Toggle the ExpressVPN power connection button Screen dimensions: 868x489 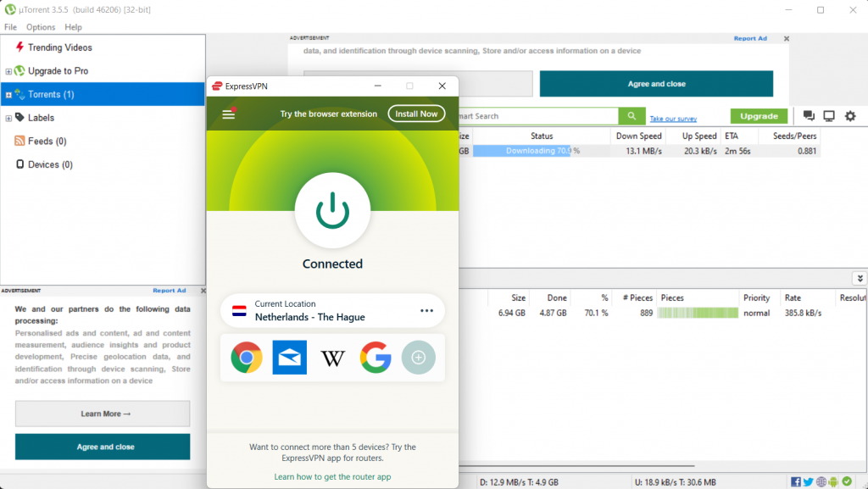pos(332,211)
